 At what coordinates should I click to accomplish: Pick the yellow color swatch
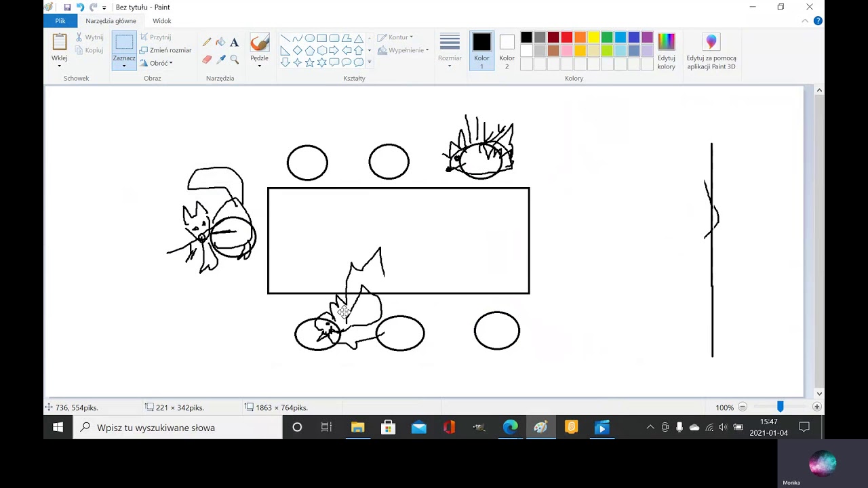coord(593,37)
